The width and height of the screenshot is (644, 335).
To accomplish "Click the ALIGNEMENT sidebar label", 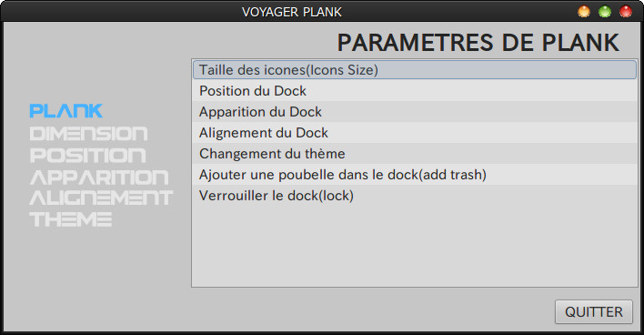I will (x=101, y=198).
